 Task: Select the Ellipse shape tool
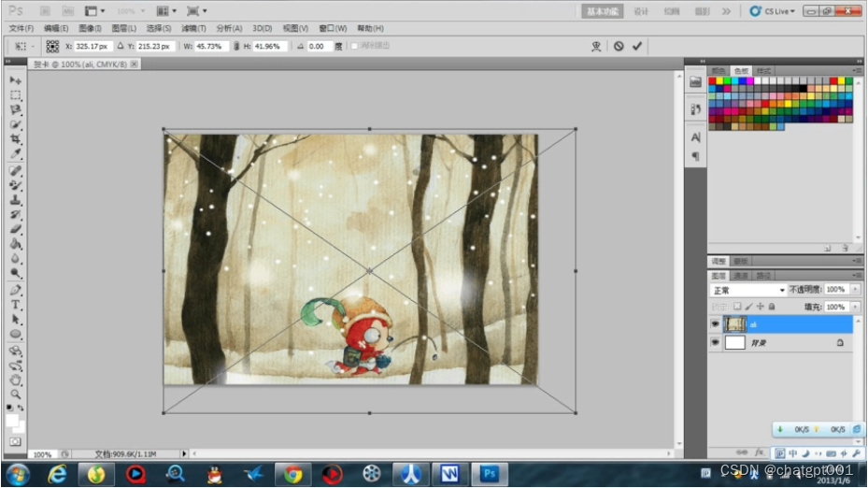coord(16,334)
